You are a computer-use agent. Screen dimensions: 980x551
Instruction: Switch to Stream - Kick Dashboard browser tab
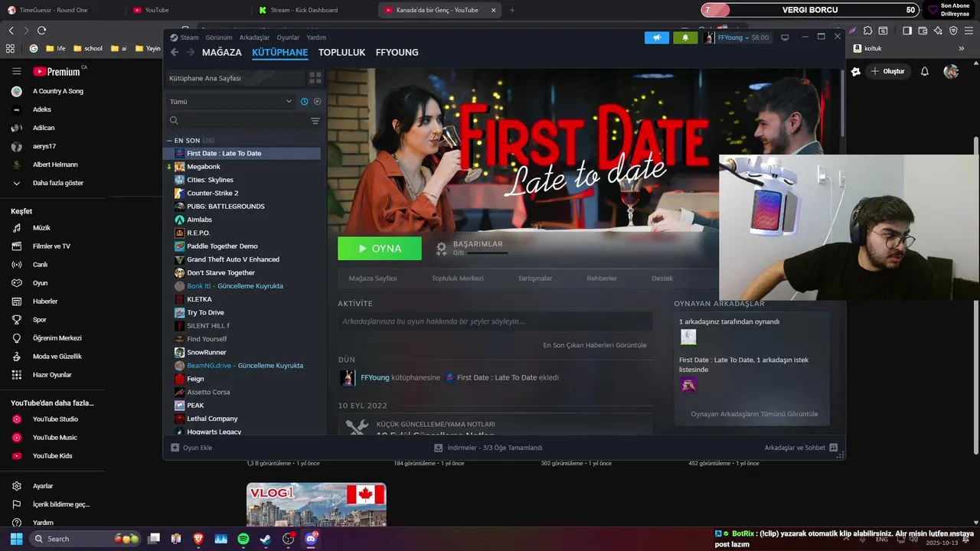304,10
